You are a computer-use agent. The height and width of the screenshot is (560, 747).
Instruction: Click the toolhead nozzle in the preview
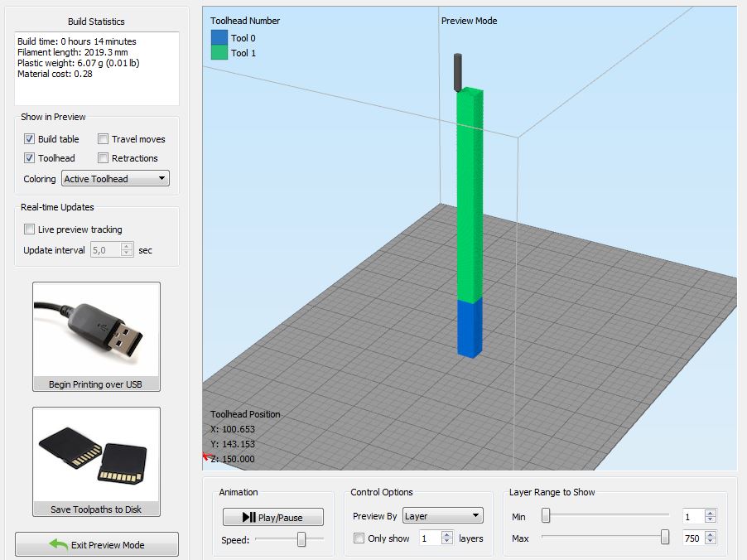pos(455,72)
